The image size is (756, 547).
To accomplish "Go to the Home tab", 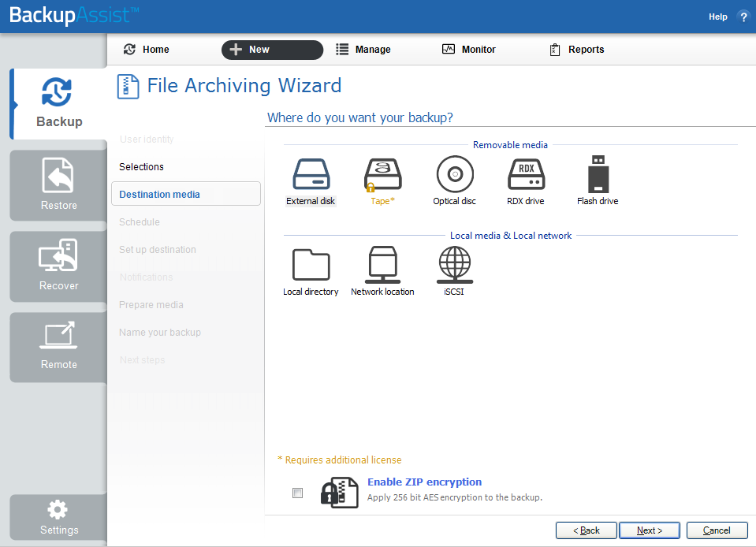I will (x=146, y=50).
